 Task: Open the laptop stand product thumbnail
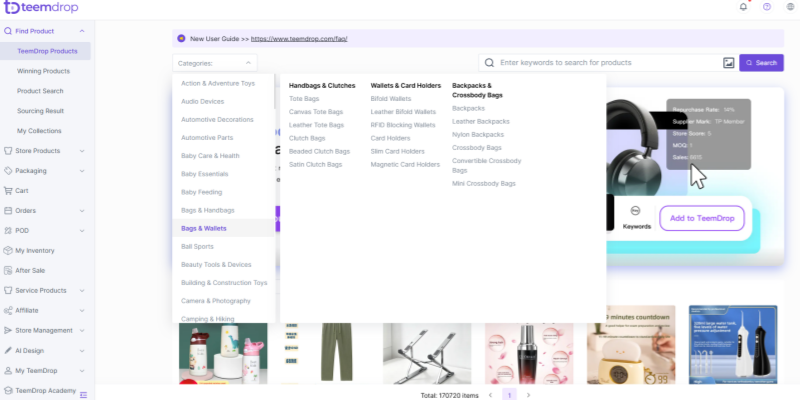[427, 352]
